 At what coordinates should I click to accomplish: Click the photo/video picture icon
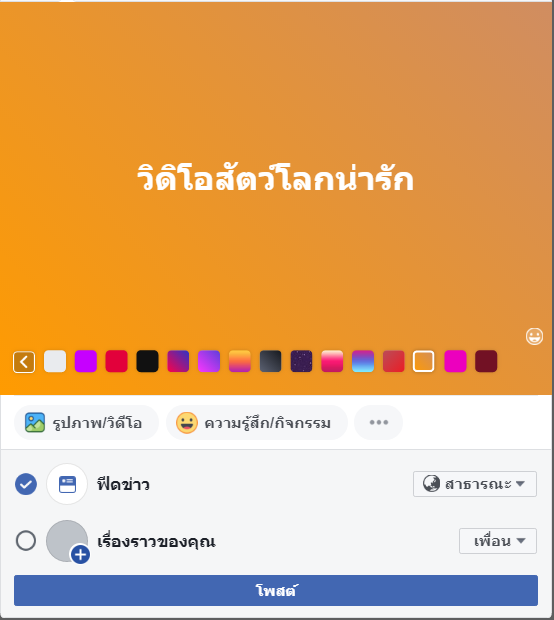pyautogui.click(x=35, y=423)
